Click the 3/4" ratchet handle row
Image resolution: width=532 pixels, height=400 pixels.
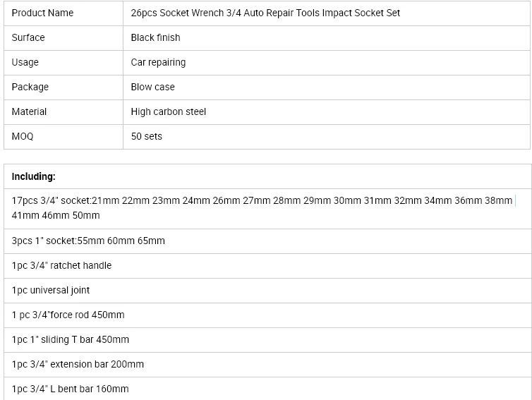tap(267, 266)
